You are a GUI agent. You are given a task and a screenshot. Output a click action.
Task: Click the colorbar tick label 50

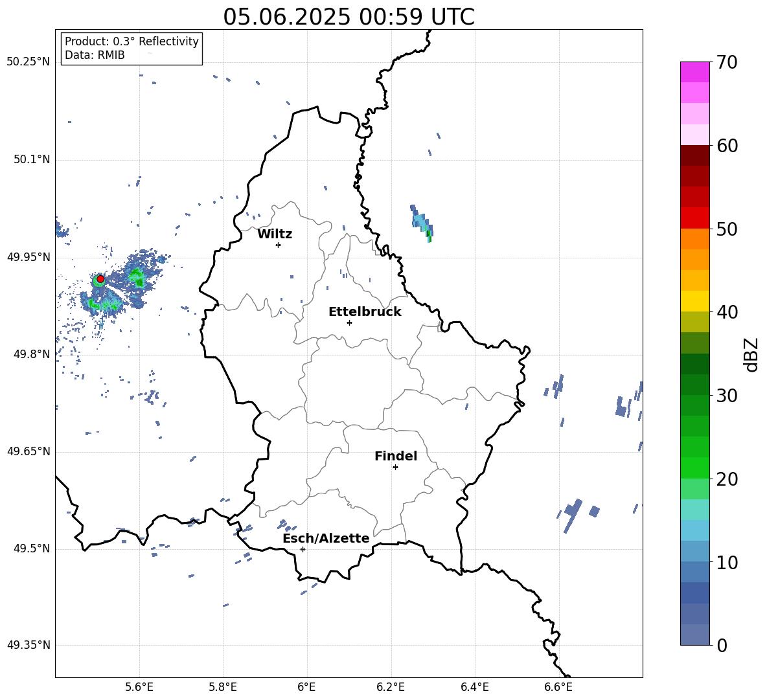coord(727,229)
